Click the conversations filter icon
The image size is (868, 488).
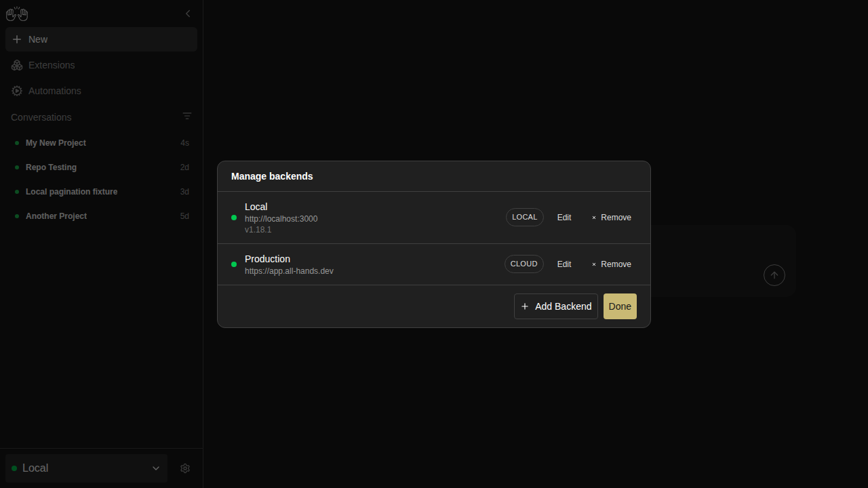point(187,117)
